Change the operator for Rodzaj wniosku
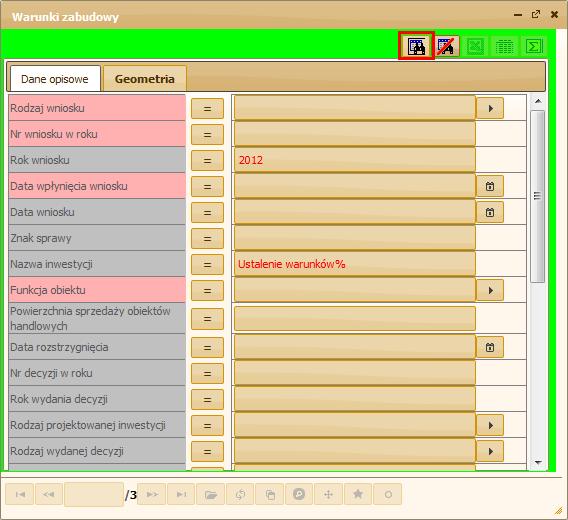This screenshot has height=520, width=568. pos(207,108)
